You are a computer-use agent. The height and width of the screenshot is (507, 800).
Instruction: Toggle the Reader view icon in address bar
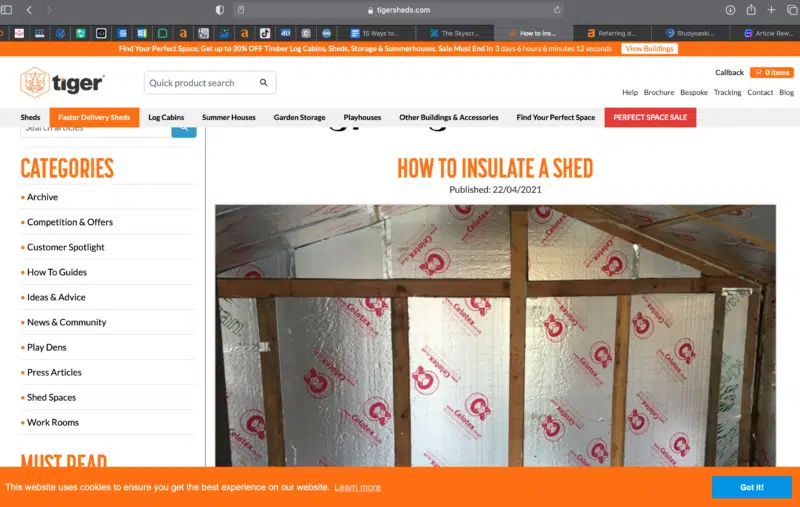[x=241, y=10]
